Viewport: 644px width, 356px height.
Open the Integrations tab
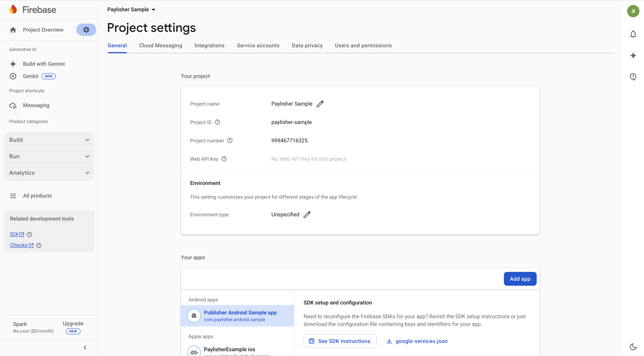209,46
